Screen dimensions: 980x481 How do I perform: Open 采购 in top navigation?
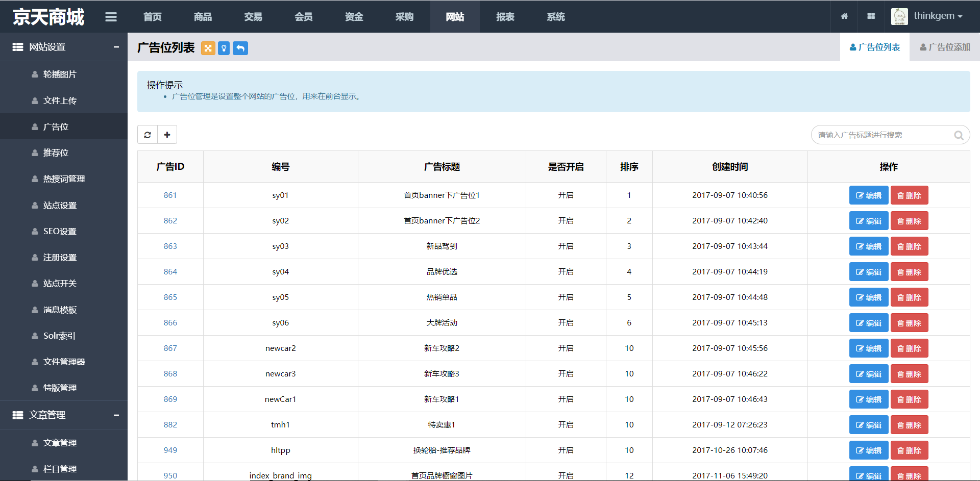tap(404, 17)
